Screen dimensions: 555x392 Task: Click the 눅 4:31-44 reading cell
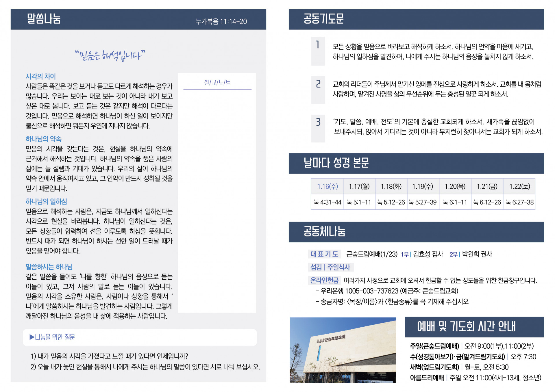pos(327,202)
